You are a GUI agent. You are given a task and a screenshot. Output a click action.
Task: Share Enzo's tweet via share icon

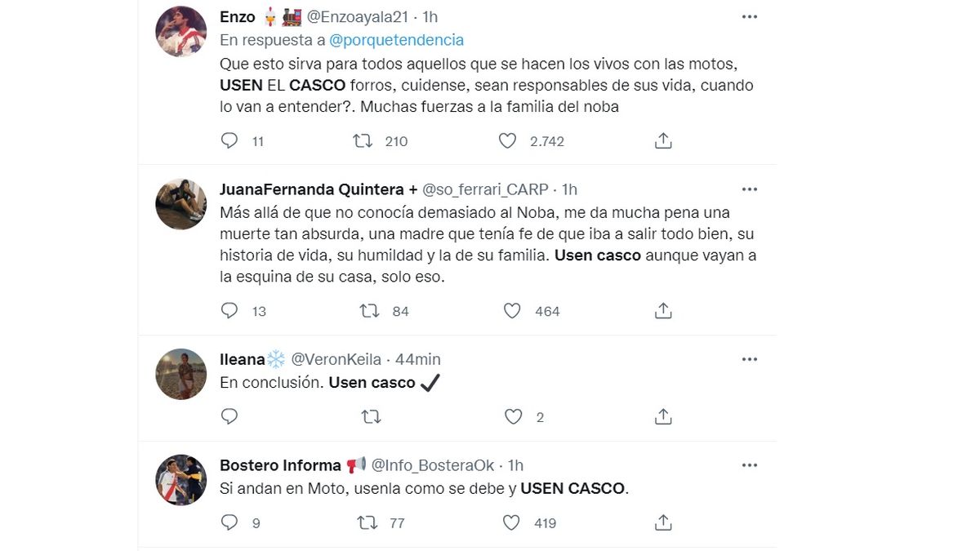(x=663, y=141)
